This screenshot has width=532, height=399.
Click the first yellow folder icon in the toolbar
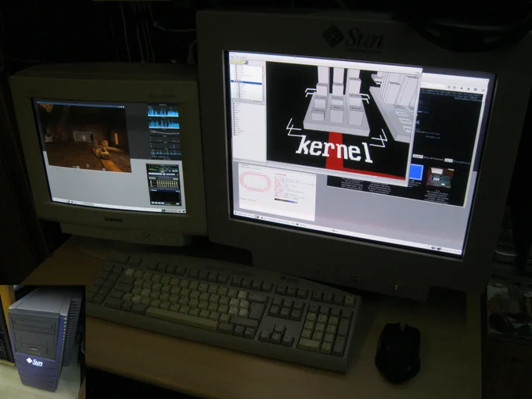233,61
